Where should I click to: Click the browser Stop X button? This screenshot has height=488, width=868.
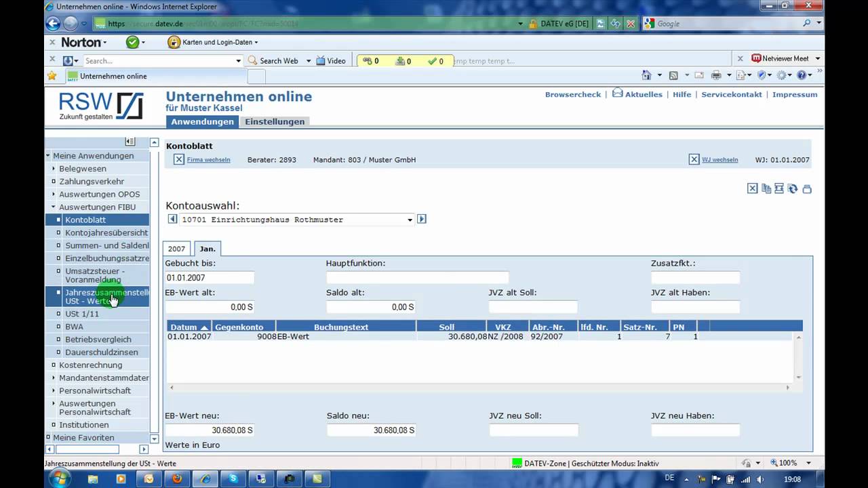tap(631, 23)
